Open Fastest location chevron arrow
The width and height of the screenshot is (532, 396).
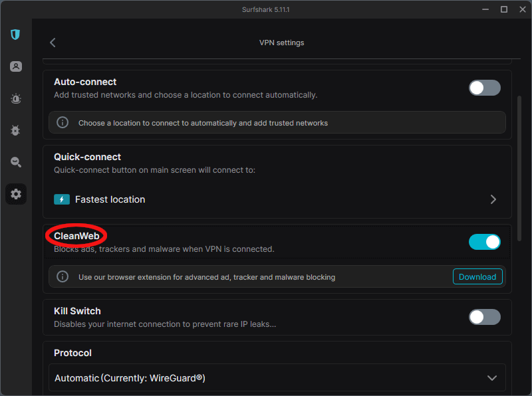pos(493,199)
